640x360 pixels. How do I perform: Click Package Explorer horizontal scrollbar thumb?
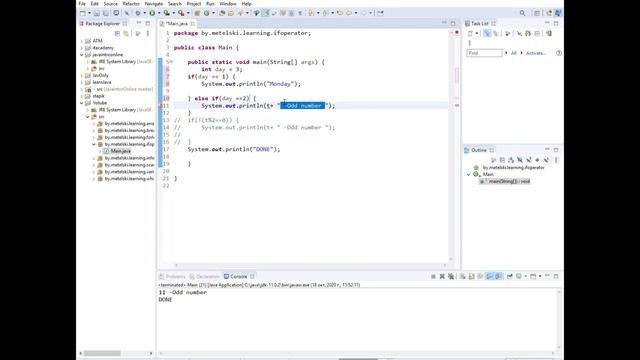102,353
